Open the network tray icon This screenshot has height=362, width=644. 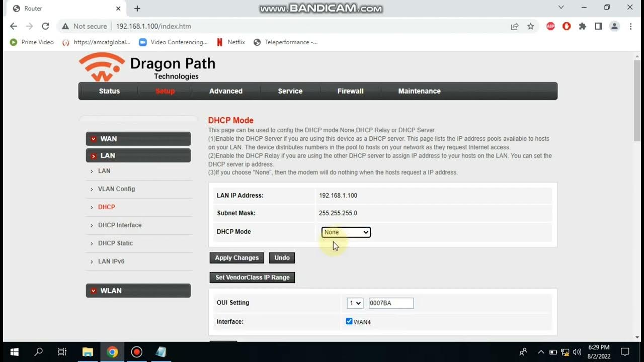(565, 352)
